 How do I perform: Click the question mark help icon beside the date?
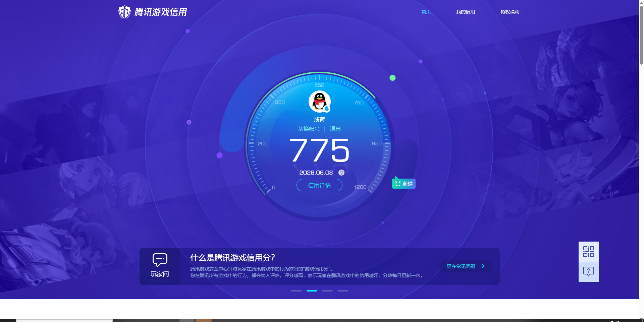point(341,173)
